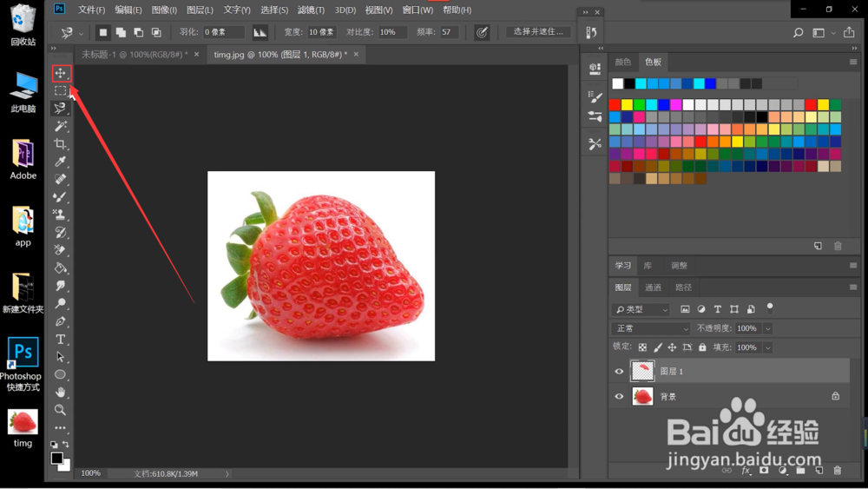
Task: Open the blend mode 正常 dropdown
Action: 651,328
